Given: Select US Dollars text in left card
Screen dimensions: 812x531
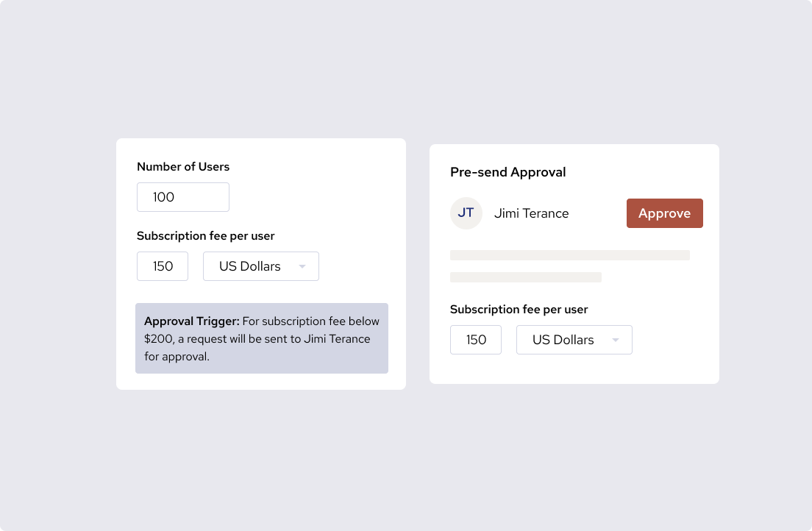Looking at the screenshot, I should point(249,266).
